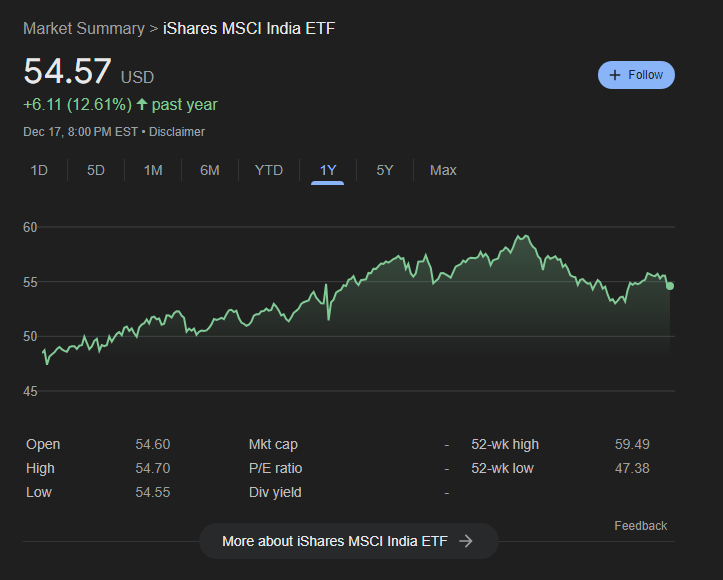Screen dimensions: 723x580
Task: Show the 5Y chart range
Action: (385, 170)
